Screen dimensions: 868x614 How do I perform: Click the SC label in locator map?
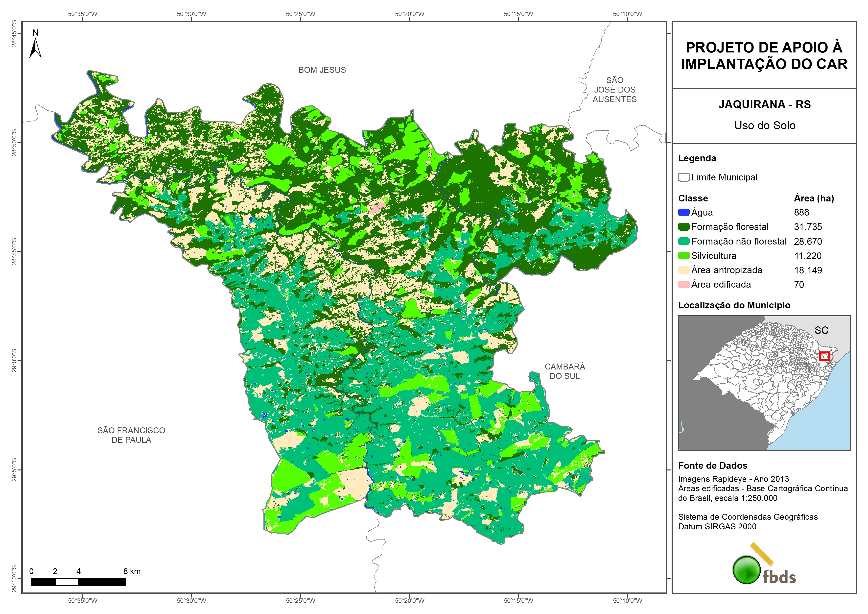pos(821,330)
